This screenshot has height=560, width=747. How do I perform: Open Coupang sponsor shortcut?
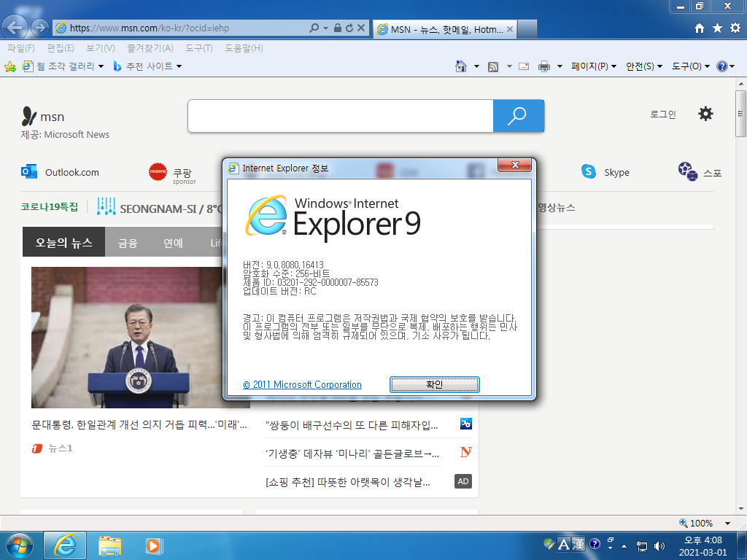(172, 174)
